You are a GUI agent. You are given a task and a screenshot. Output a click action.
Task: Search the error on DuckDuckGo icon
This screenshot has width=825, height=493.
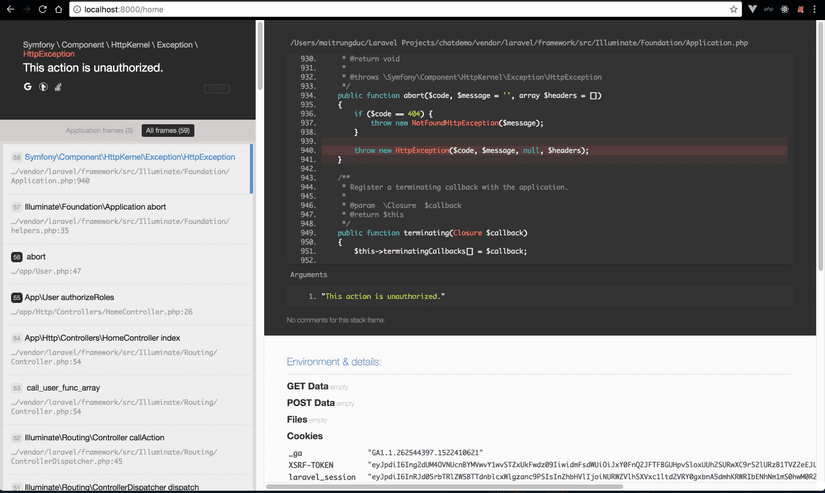43,86
